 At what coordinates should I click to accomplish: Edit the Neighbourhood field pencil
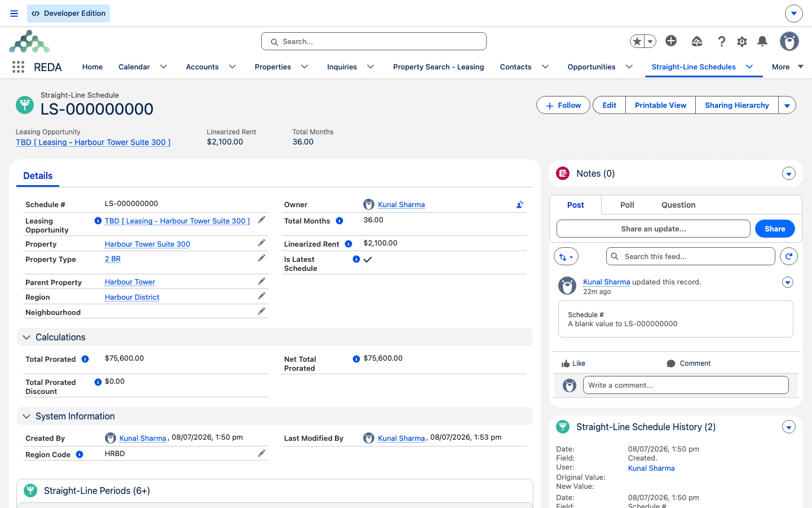[262, 311]
